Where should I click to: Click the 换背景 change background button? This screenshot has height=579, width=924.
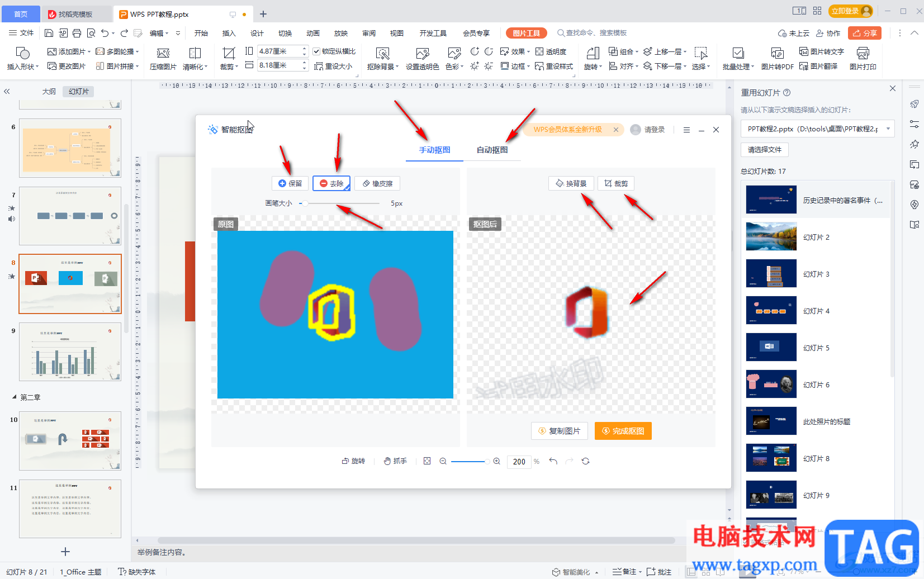[571, 183]
